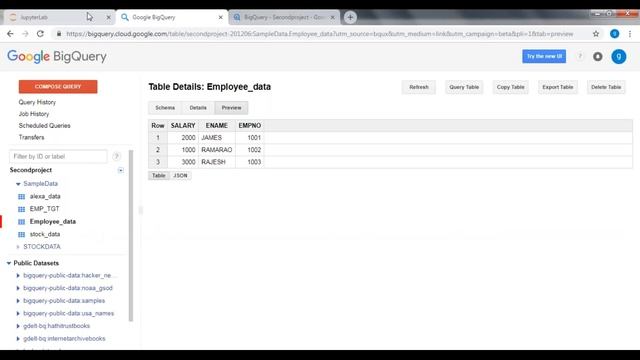This screenshot has height=360, width=640.
Task: Open Chrome profile icon in toolbar
Action: pos(614,34)
